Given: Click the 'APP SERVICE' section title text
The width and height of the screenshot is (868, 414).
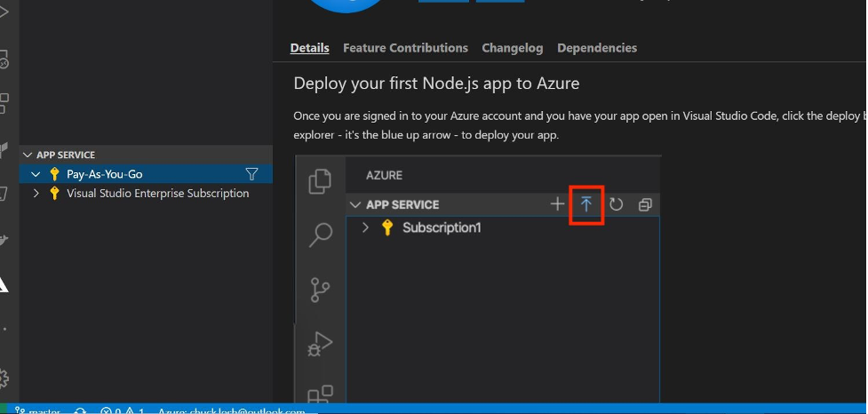Looking at the screenshot, I should 66,155.
